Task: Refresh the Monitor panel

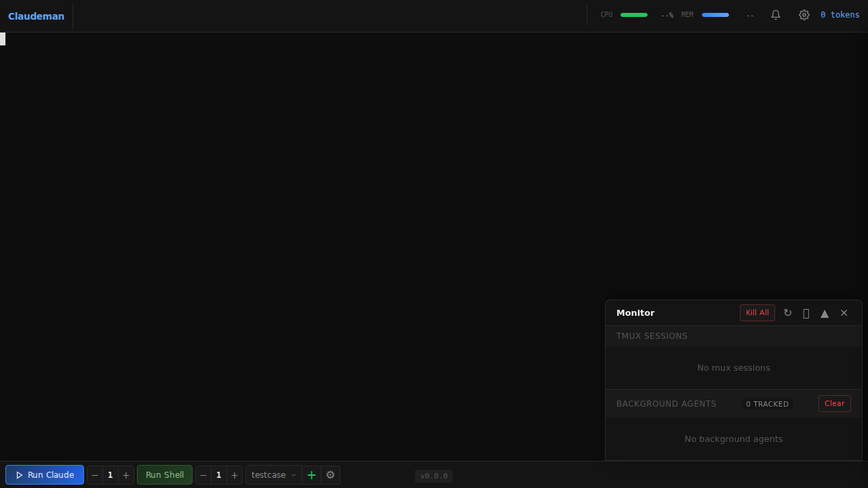Action: [x=787, y=313]
